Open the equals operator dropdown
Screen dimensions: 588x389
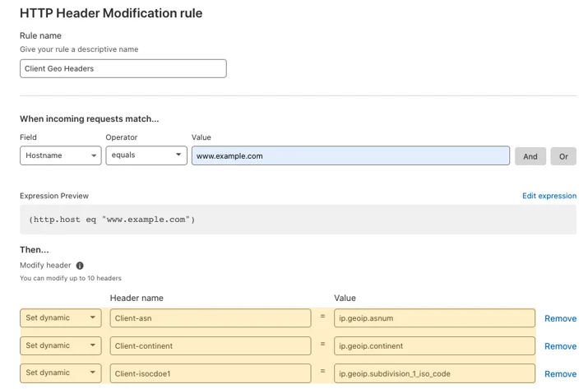pos(146,155)
